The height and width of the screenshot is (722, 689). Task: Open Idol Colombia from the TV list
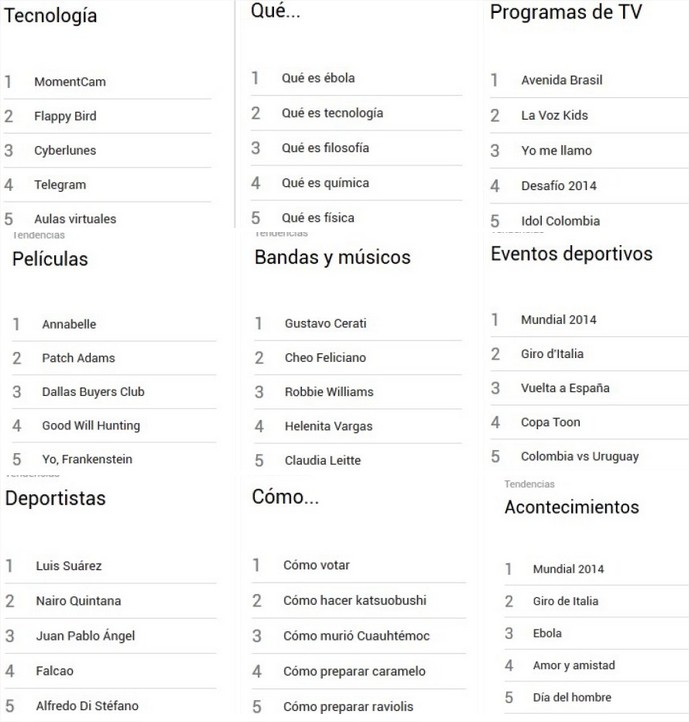560,221
